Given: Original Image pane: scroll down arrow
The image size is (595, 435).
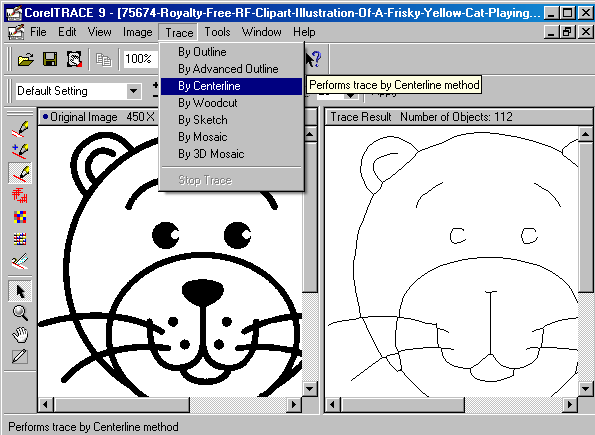Looking at the screenshot, I should (310, 389).
